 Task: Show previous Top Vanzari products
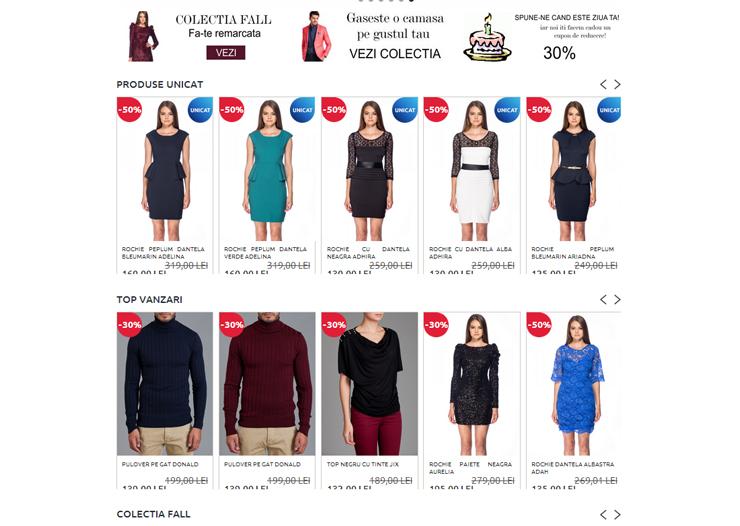[x=603, y=300]
